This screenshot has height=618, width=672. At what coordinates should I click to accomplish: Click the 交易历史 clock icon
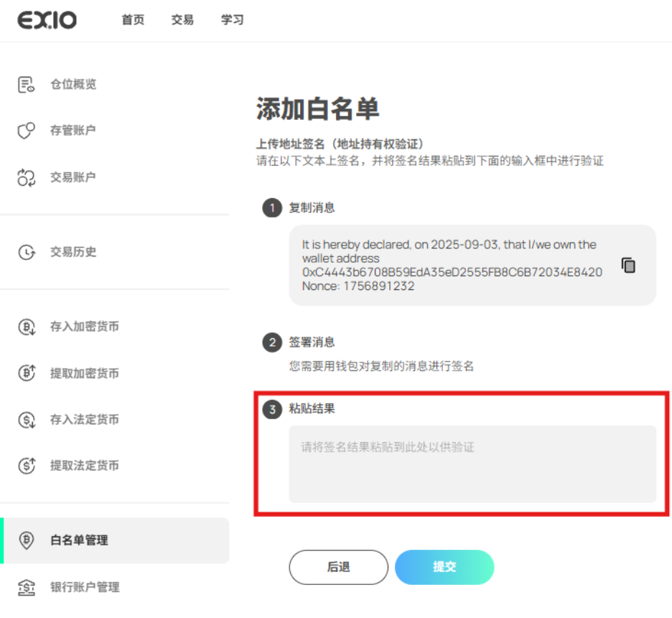[27, 252]
